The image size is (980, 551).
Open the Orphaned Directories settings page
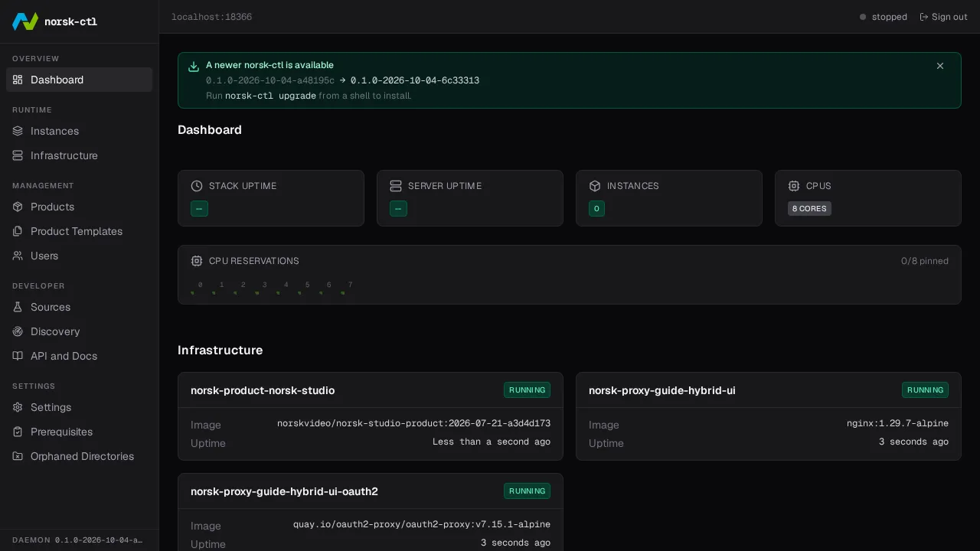pos(80,456)
